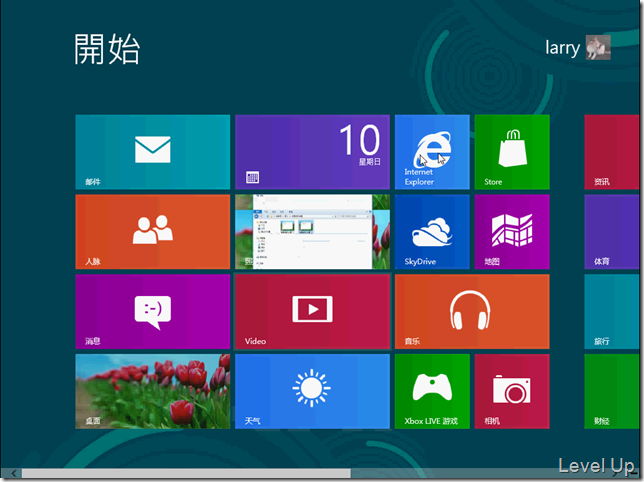Launch Internet Explorer tile
644x482 pixels.
click(432, 152)
